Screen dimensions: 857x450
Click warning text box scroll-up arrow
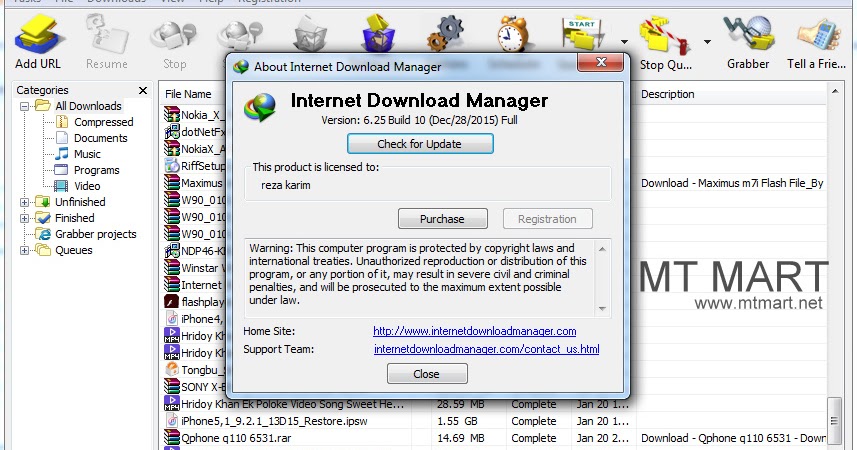[602, 249]
